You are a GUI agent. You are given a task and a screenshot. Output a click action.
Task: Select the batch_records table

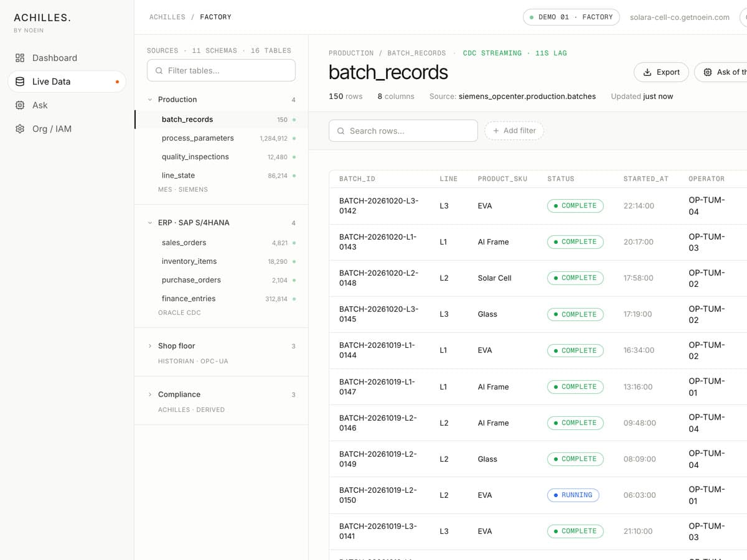pos(221,119)
